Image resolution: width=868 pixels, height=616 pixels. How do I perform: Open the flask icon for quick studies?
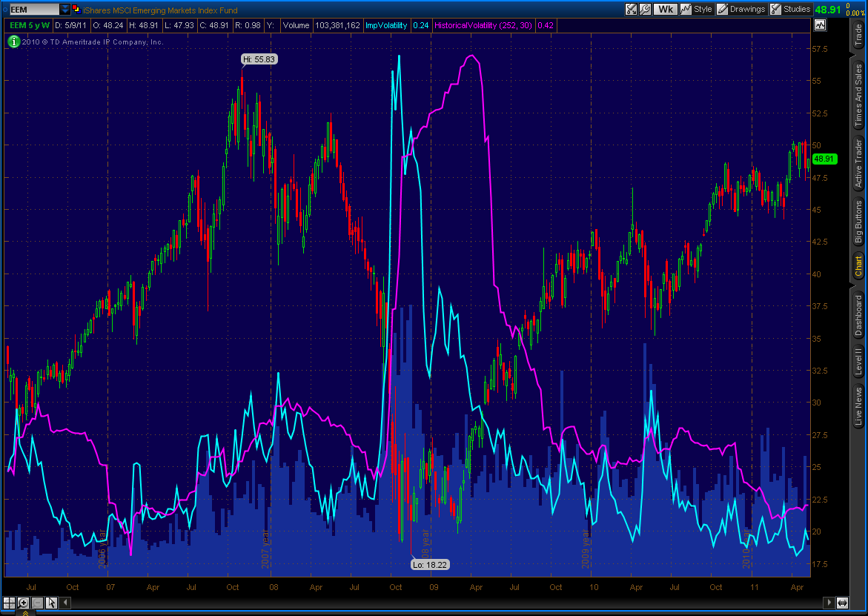tap(631, 9)
